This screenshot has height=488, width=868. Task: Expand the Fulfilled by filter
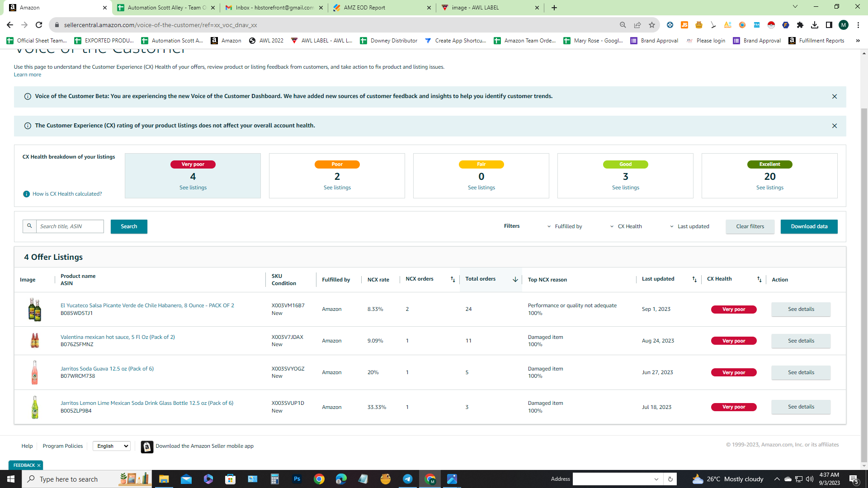click(565, 226)
